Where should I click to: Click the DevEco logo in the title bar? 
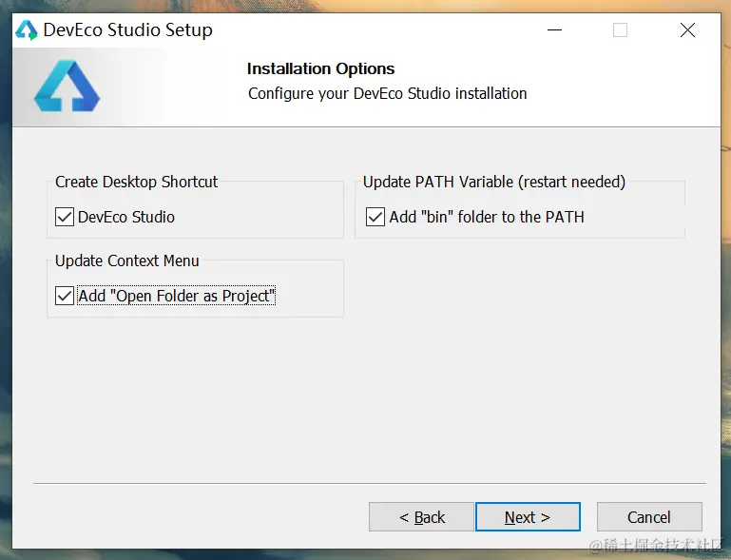pos(26,30)
